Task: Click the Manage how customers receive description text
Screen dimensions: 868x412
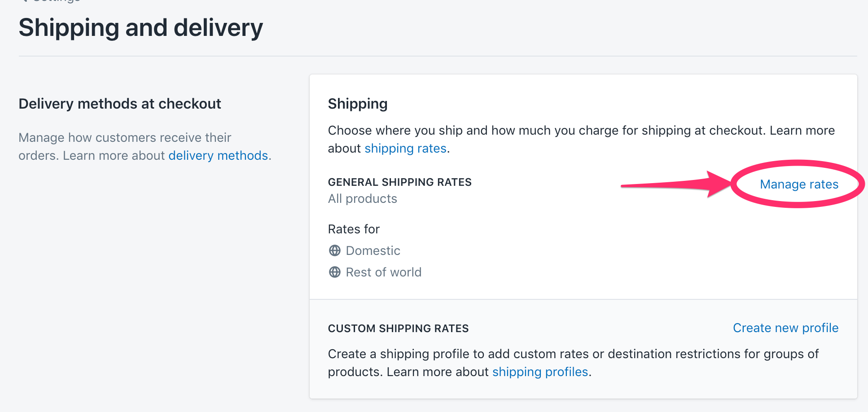Action: [x=125, y=138]
